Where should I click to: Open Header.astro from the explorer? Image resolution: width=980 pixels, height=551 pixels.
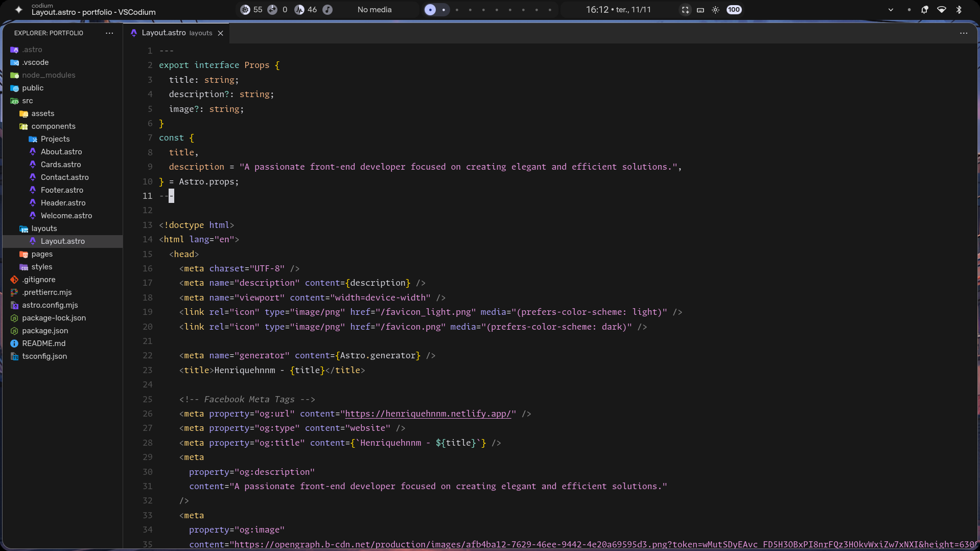coord(63,203)
